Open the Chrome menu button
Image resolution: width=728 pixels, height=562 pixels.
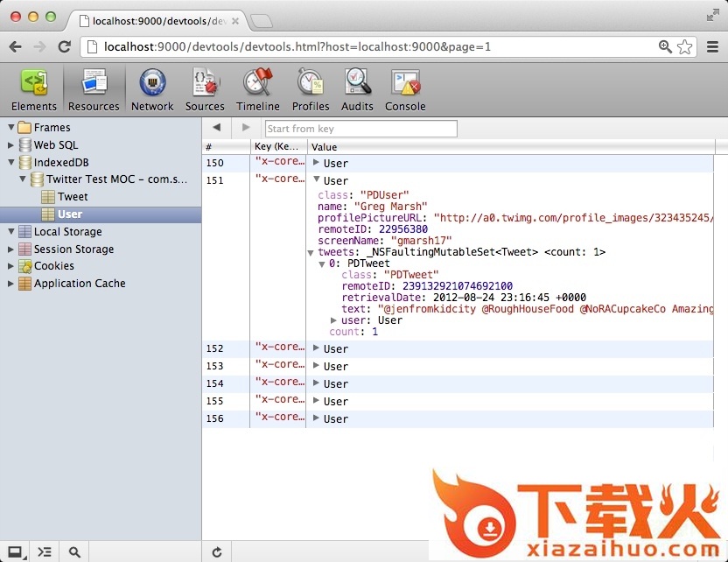tap(712, 47)
